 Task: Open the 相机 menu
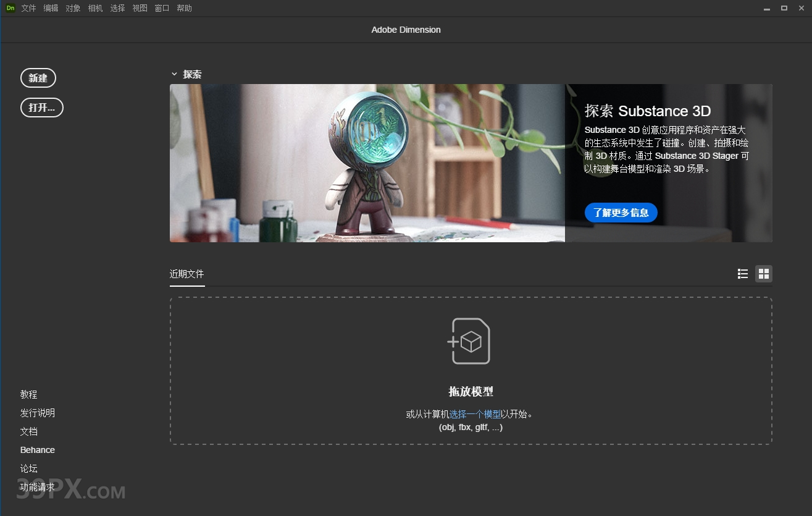[96, 8]
